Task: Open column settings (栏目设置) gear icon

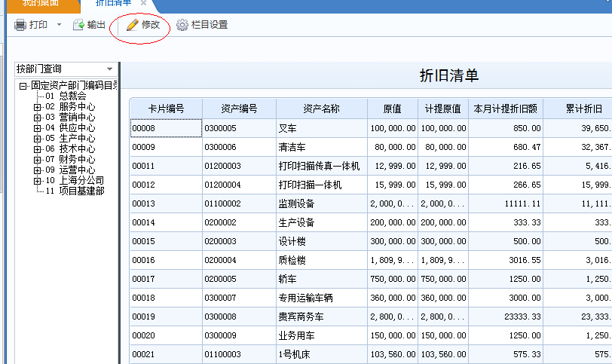Action: click(182, 25)
